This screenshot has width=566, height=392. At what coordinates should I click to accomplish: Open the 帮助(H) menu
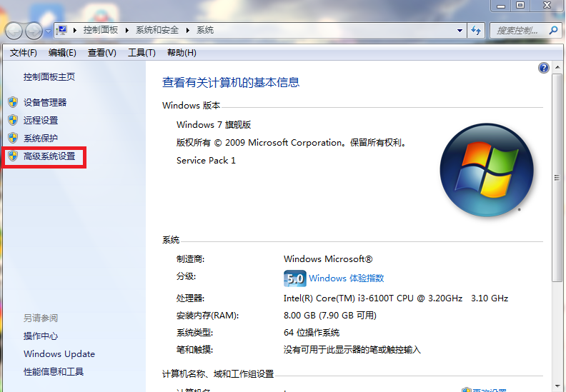(x=182, y=53)
